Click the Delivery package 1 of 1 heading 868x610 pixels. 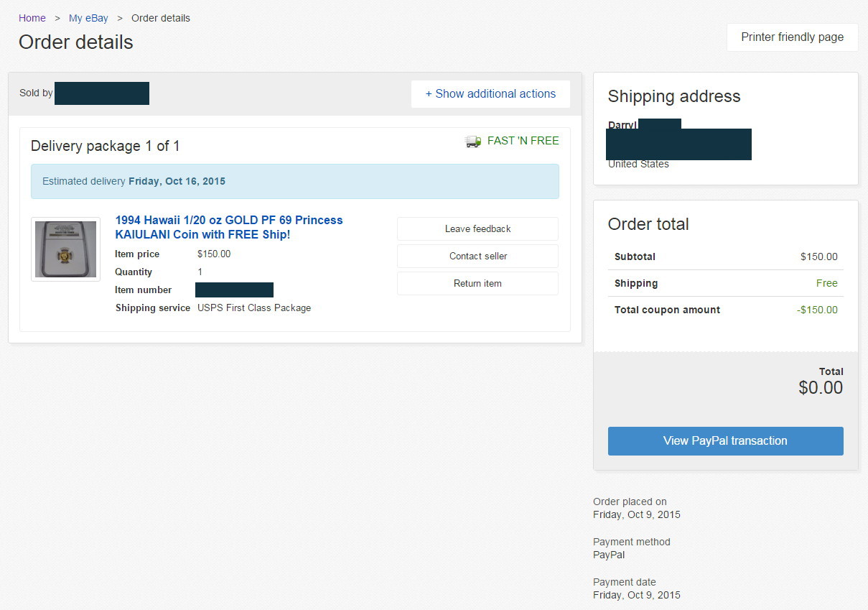click(105, 146)
